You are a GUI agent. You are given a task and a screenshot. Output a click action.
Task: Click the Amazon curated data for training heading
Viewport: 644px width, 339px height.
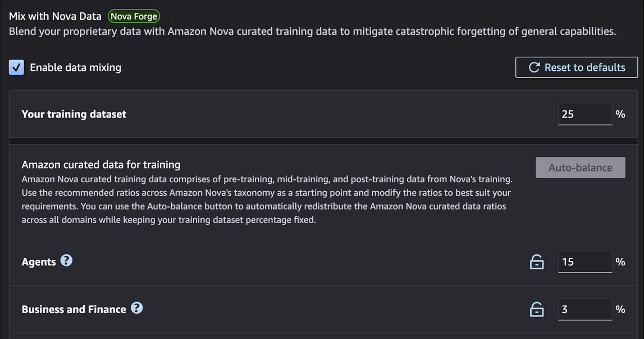pos(101,165)
